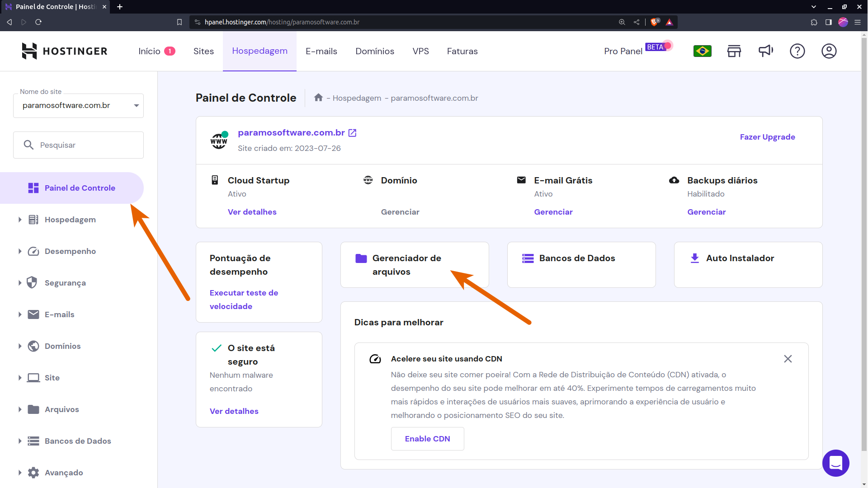Click the page vertical scrollbar

click(864, 244)
